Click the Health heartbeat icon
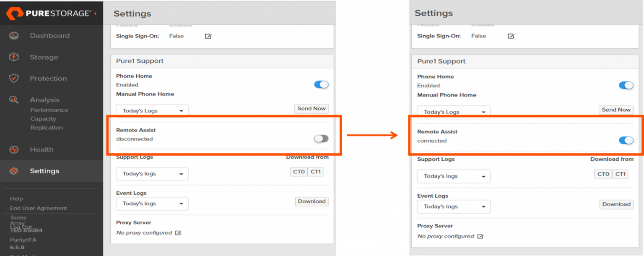Screen dimensions: 644x256 point(14,149)
